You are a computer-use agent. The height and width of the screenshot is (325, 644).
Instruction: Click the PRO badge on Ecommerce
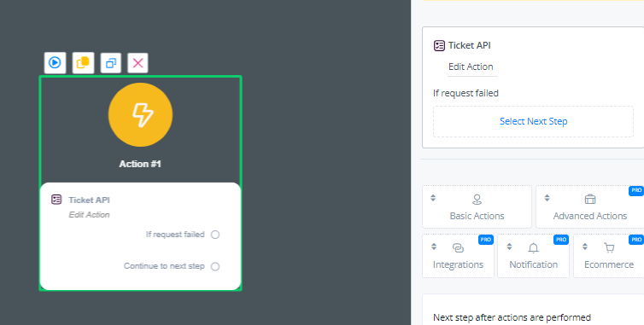pos(636,239)
